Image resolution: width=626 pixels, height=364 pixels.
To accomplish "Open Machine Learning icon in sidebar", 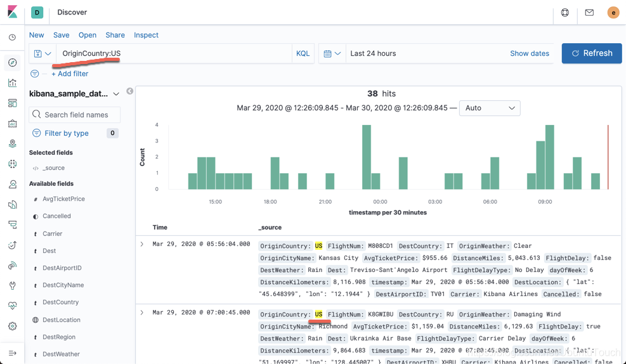I will coord(13,164).
